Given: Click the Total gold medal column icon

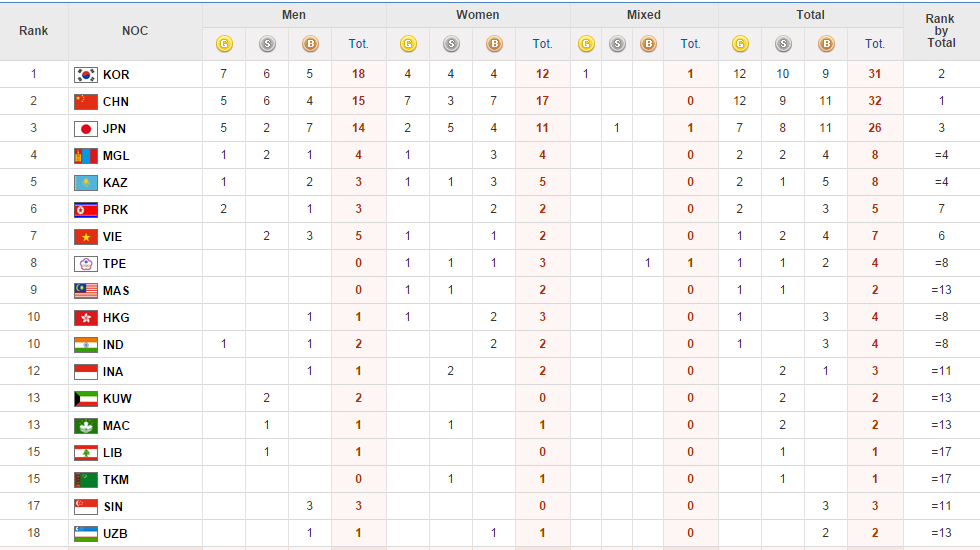Looking at the screenshot, I should (740, 44).
